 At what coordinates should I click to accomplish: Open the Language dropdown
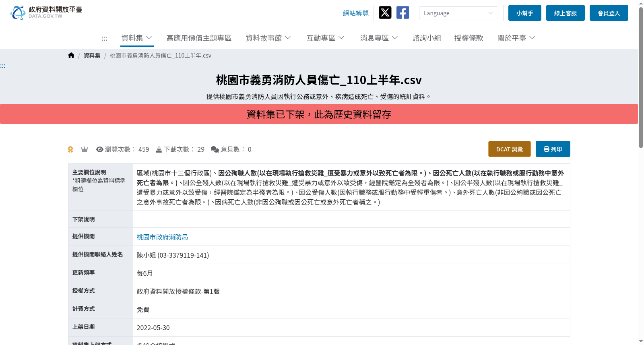pos(458,13)
